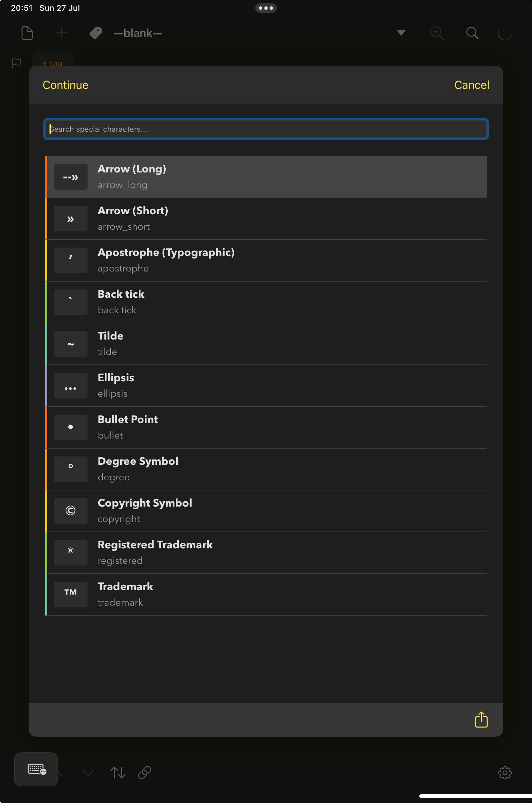Image resolution: width=532 pixels, height=803 pixels.
Task: Select the Ellipsis list item
Action: (x=266, y=386)
